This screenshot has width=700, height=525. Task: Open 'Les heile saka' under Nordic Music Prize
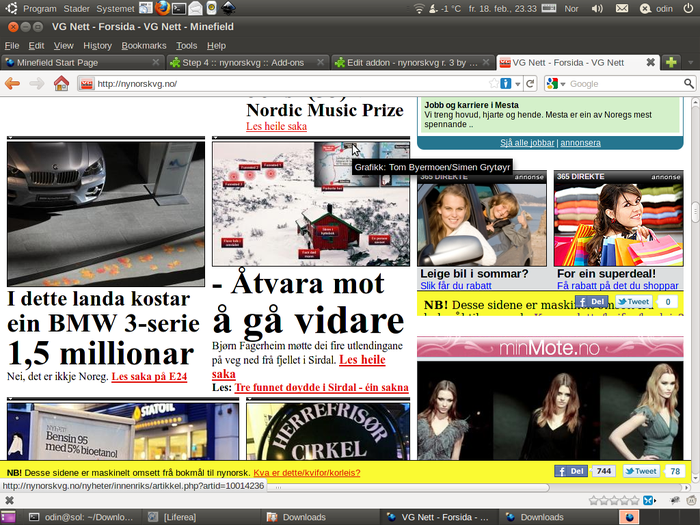276,126
